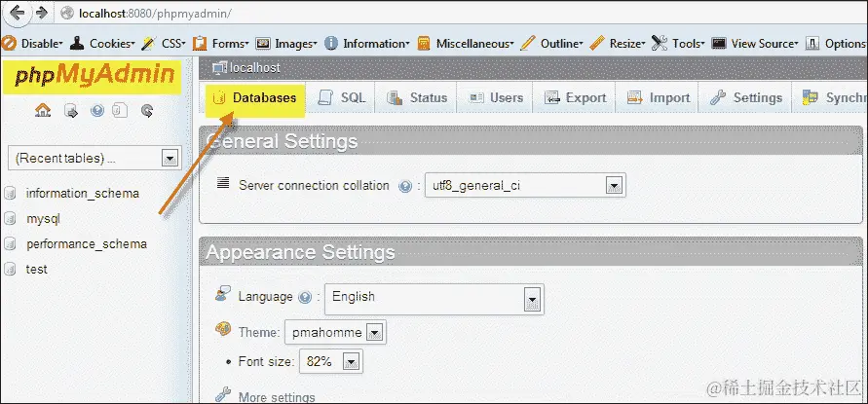868x404 pixels.
Task: Open the More settings link
Action: coord(277,397)
